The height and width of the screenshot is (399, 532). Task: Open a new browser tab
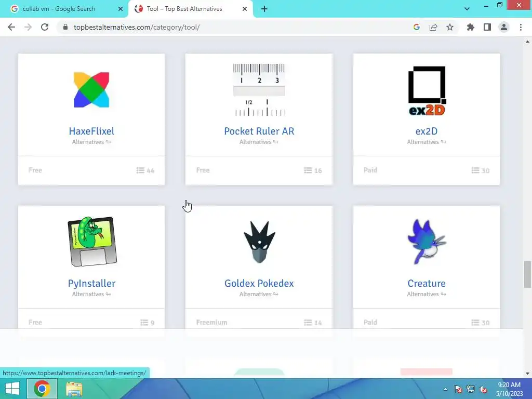264,9
